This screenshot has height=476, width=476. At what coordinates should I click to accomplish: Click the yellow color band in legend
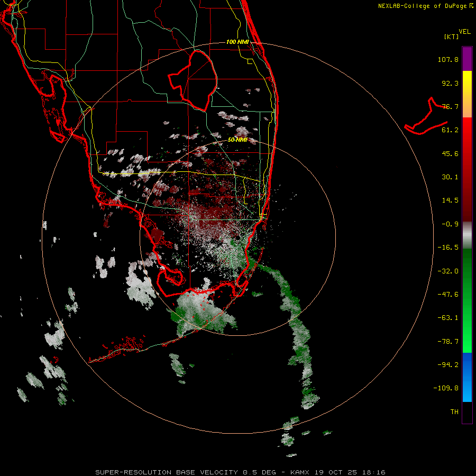[467, 94]
